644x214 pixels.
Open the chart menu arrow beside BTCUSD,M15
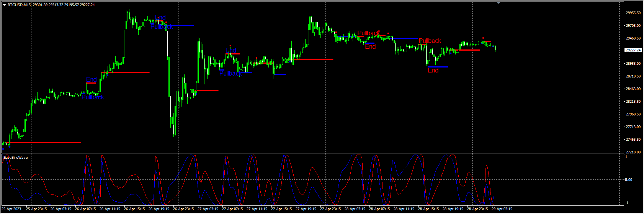[4, 5]
